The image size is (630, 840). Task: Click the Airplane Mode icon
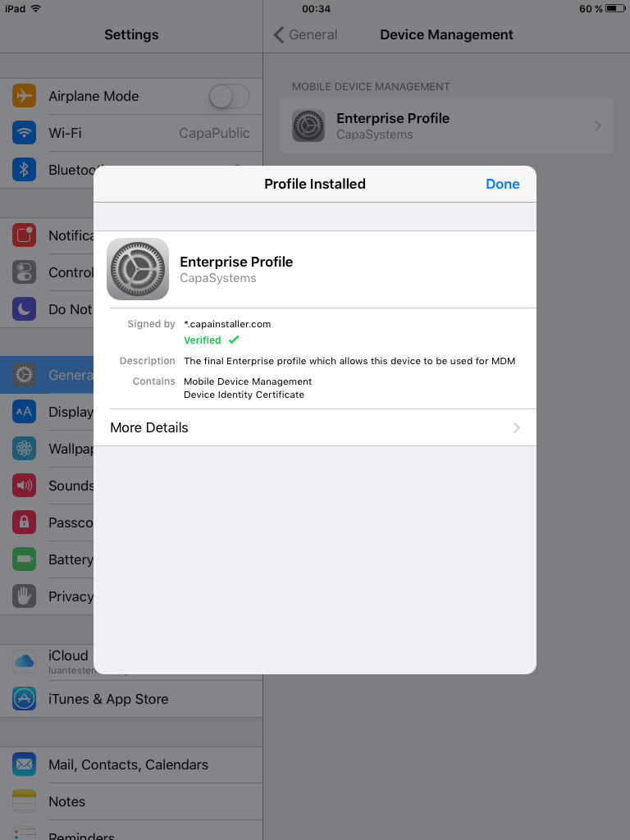pyautogui.click(x=24, y=96)
